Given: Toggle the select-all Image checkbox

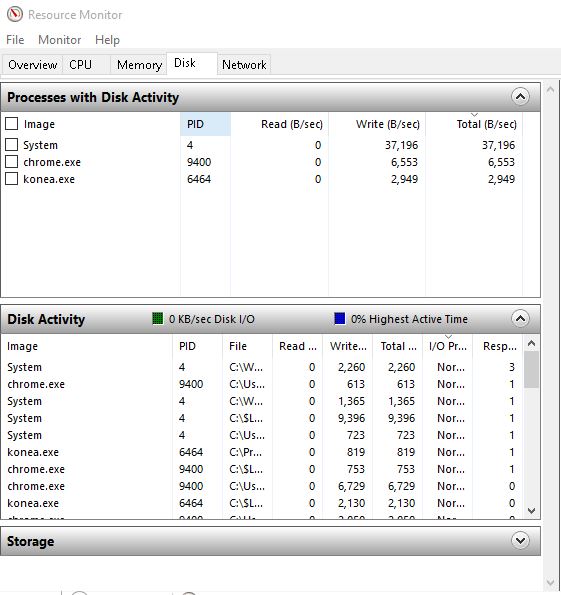Looking at the screenshot, I should pos(11,123).
